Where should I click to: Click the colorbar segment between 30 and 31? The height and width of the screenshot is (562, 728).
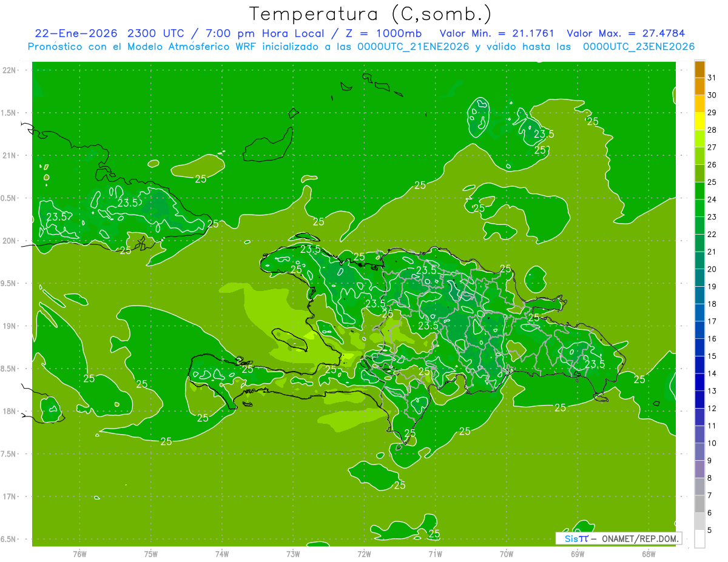pos(699,87)
